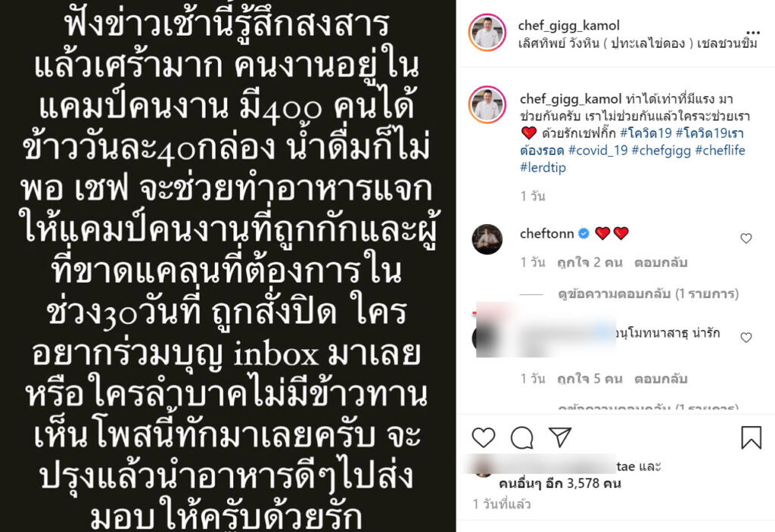Open the #lerdtip hashtag
Screen dimensions: 775x532
click(x=543, y=167)
